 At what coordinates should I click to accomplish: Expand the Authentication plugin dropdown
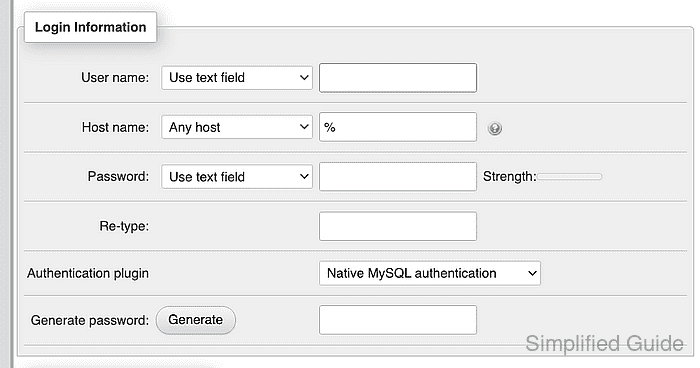(429, 273)
